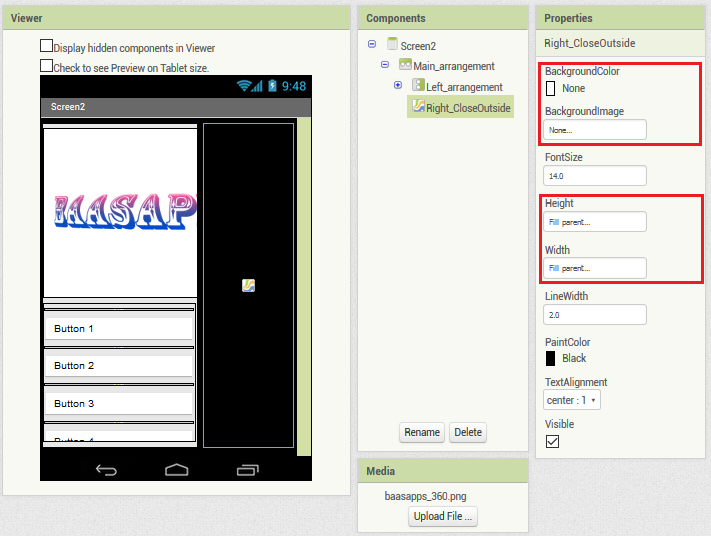Tap the Android back navigation icon

pyautogui.click(x=106, y=470)
